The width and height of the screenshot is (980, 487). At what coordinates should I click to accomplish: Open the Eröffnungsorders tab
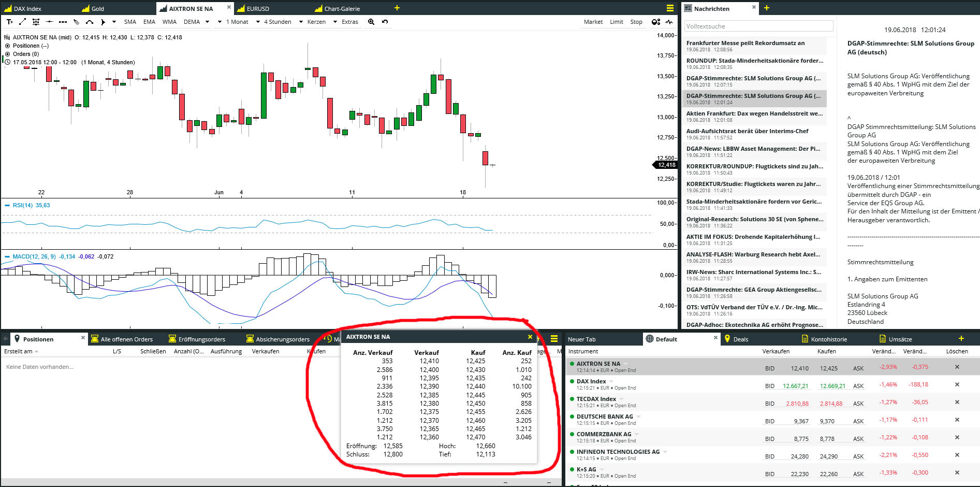click(197, 339)
